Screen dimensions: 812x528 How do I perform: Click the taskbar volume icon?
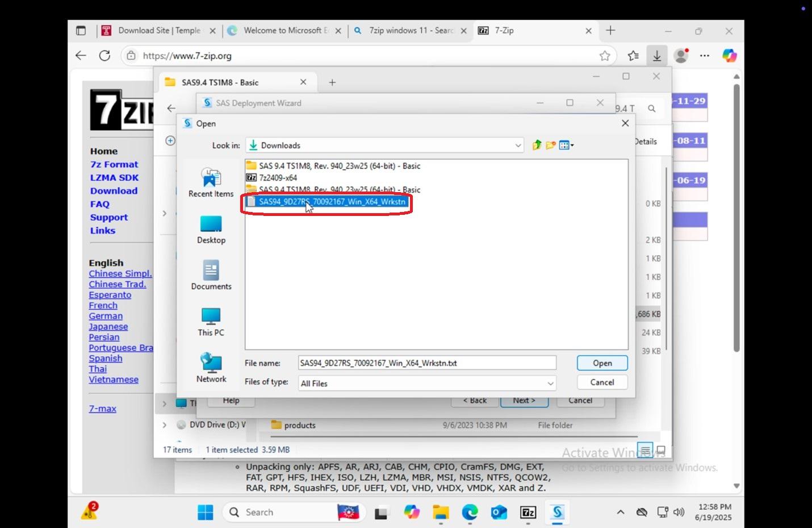(679, 512)
